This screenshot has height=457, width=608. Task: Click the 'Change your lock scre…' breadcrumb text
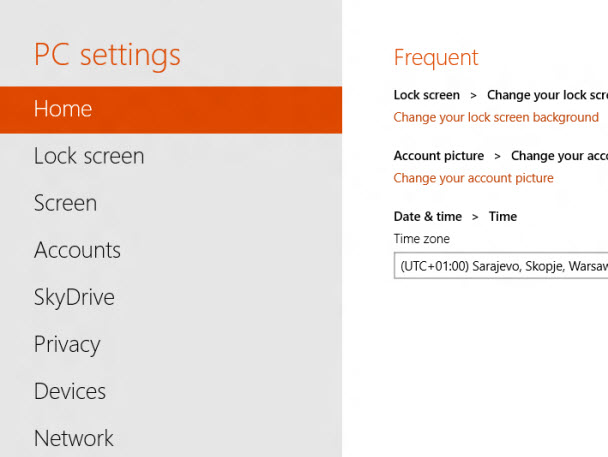click(546, 95)
